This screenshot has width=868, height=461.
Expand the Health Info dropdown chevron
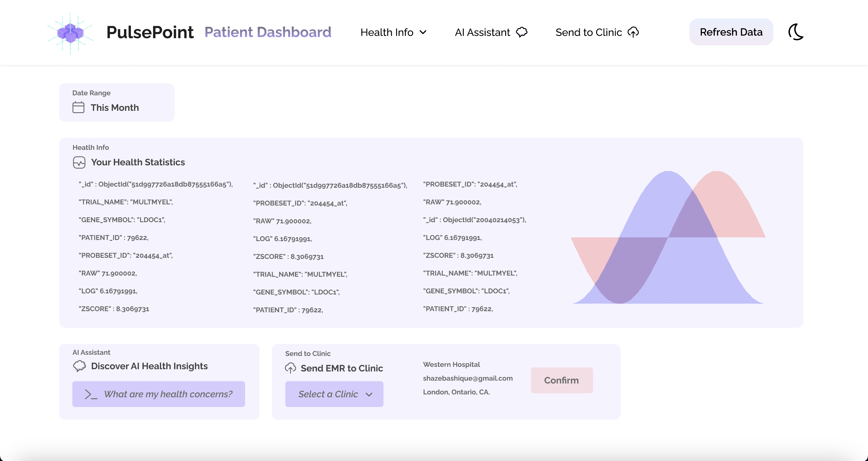[x=423, y=32]
